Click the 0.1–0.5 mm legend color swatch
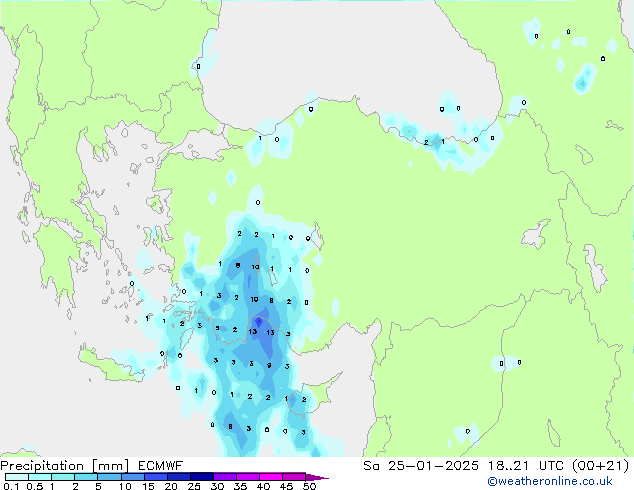Viewport: 634px width, 490px height. (x=17, y=477)
